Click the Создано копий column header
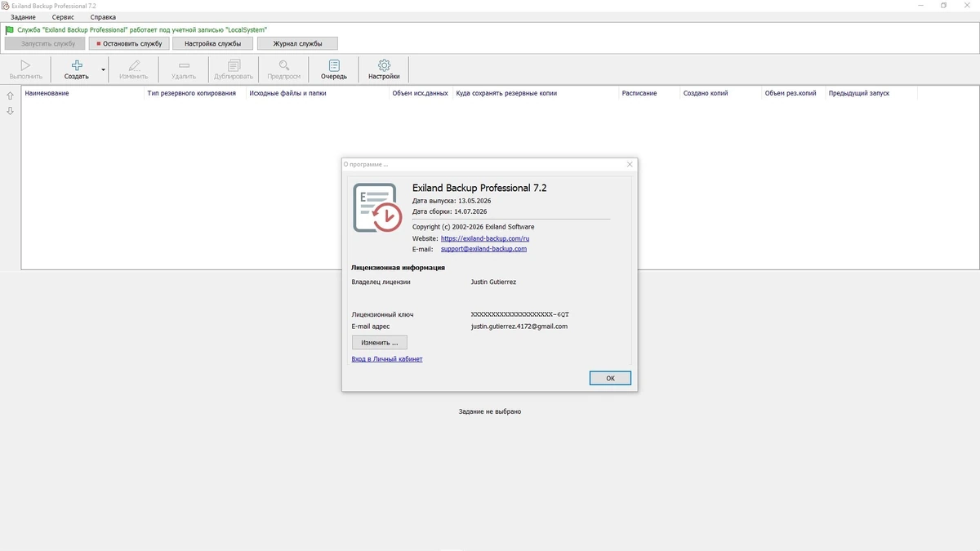Screen dimensions: 980x551 (720, 93)
